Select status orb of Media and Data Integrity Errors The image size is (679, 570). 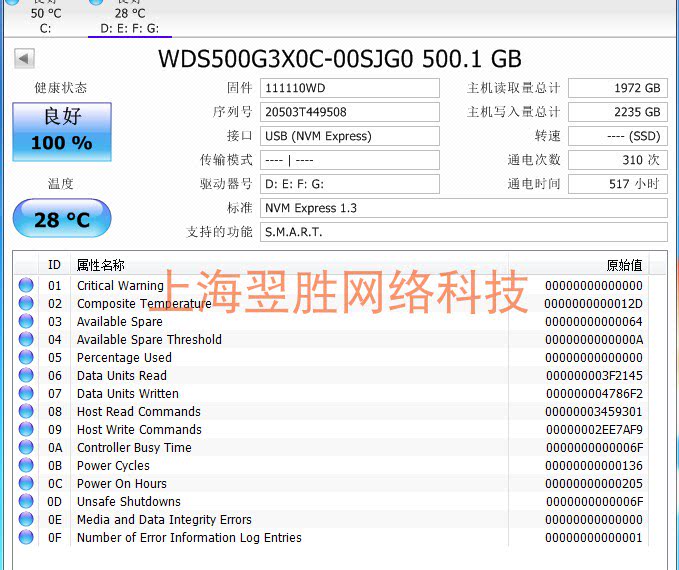click(x=26, y=519)
